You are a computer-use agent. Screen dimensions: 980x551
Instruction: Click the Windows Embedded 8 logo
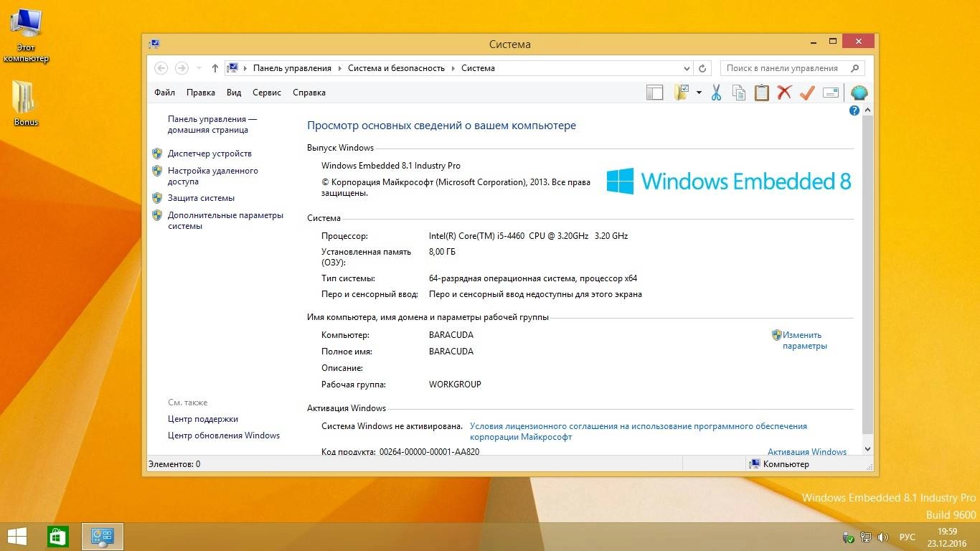[728, 182]
